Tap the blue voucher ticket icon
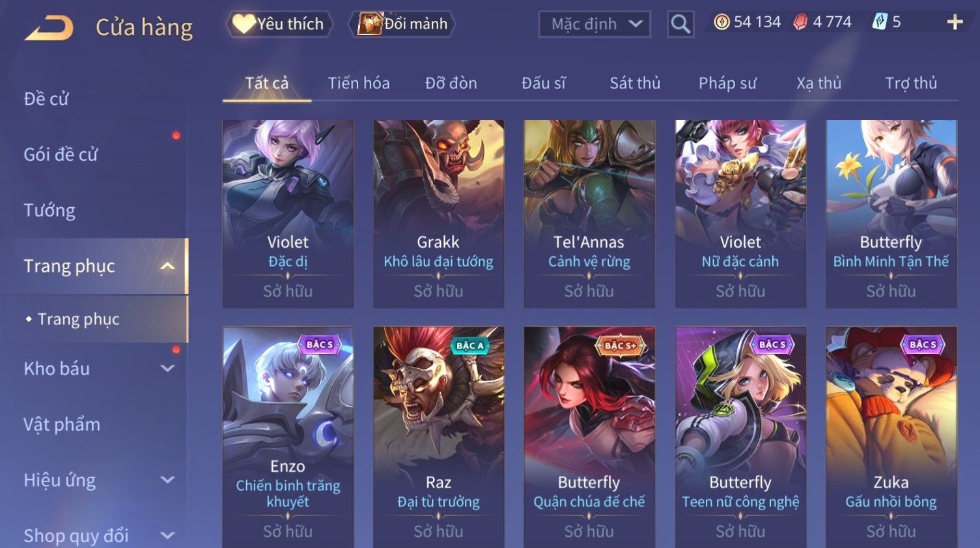The image size is (980, 548). point(880,22)
